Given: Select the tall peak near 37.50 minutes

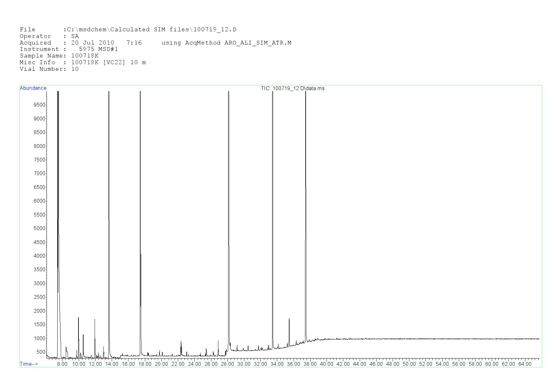Looking at the screenshot, I should click(x=305, y=221).
